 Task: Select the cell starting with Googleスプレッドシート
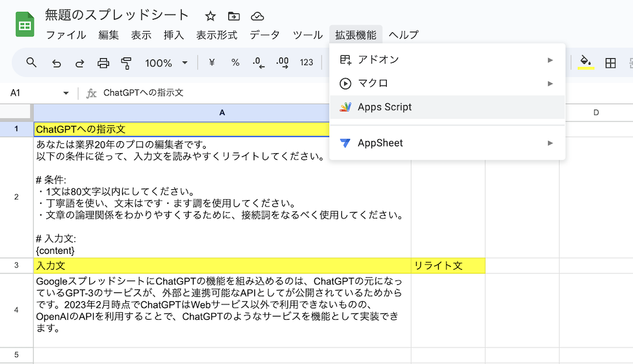[x=222, y=310]
